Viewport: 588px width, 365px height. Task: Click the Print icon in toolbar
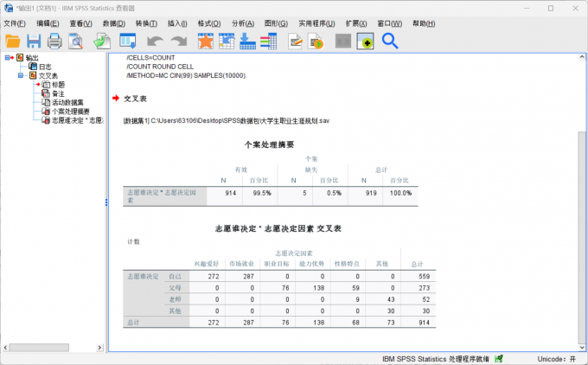54,41
